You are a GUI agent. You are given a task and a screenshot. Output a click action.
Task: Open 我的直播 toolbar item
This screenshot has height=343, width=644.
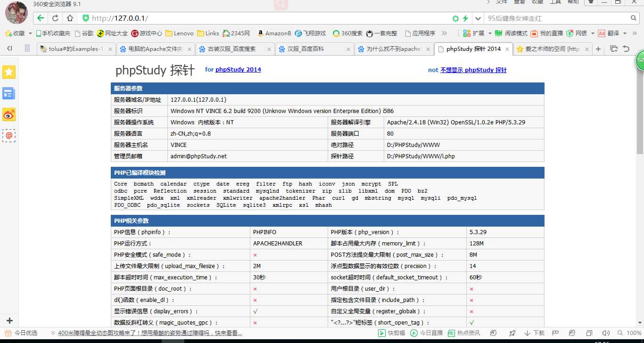(x=547, y=33)
